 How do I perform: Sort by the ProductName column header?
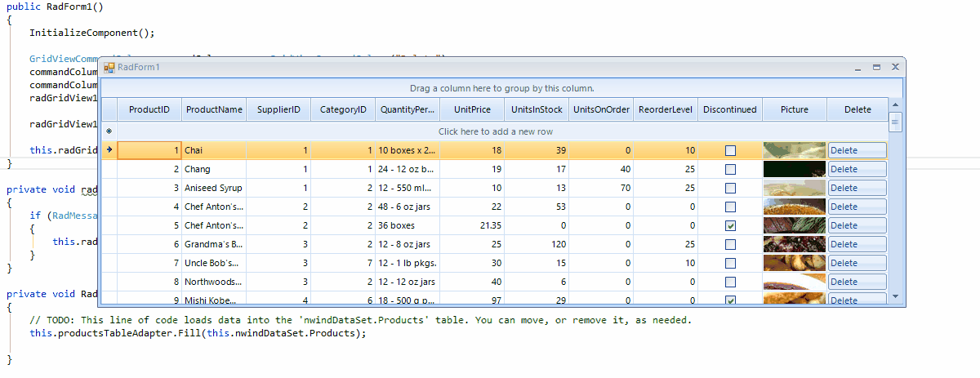click(x=214, y=109)
